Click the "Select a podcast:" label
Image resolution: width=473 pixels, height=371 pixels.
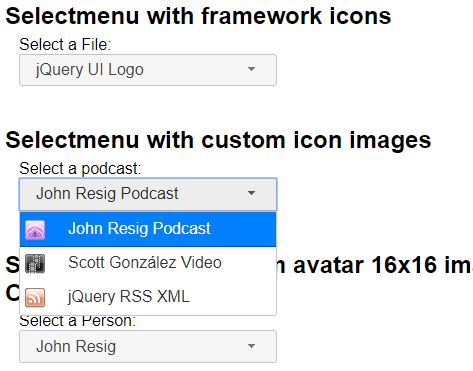[x=80, y=169]
